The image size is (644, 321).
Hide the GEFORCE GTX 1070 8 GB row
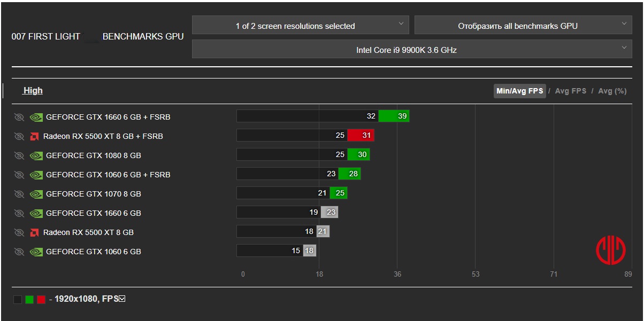[x=19, y=194]
